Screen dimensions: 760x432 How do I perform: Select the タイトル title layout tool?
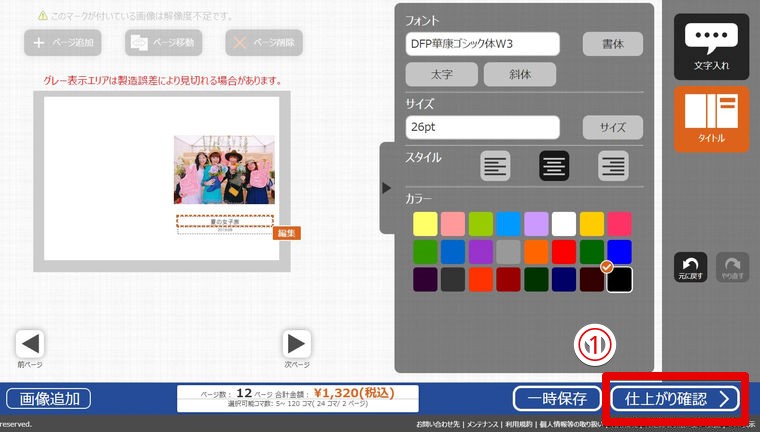click(x=711, y=118)
